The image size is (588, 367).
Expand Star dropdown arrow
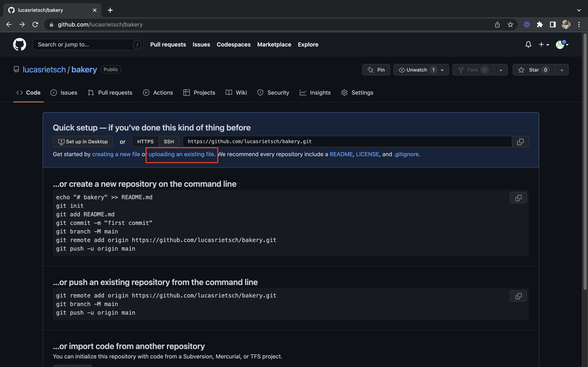(562, 69)
